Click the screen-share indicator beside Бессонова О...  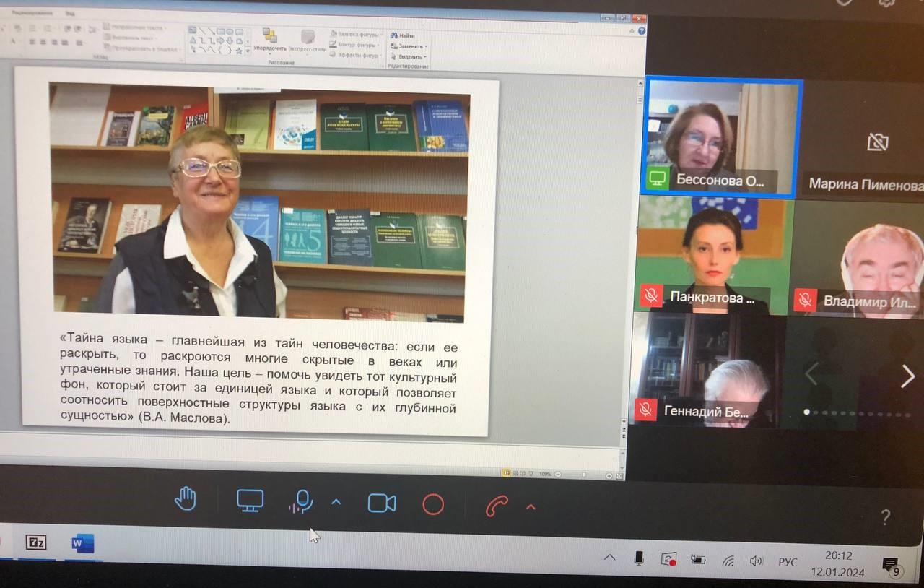click(x=658, y=178)
